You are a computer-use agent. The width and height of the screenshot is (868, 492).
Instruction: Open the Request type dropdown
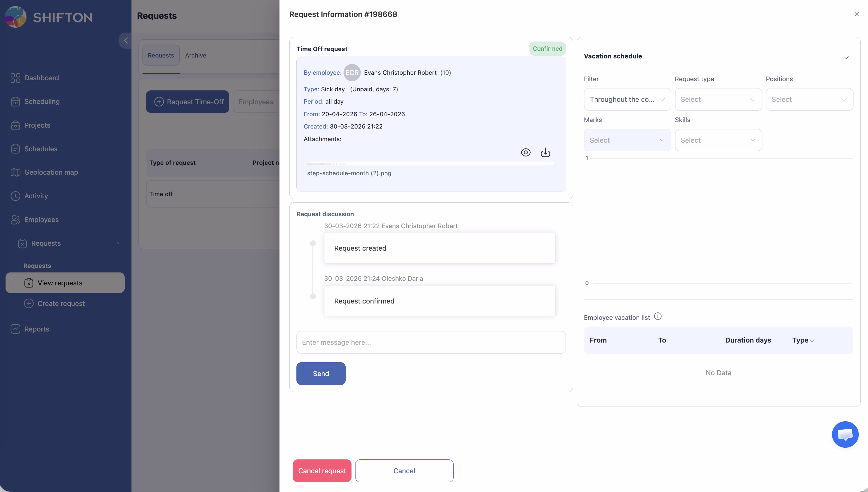pos(718,99)
